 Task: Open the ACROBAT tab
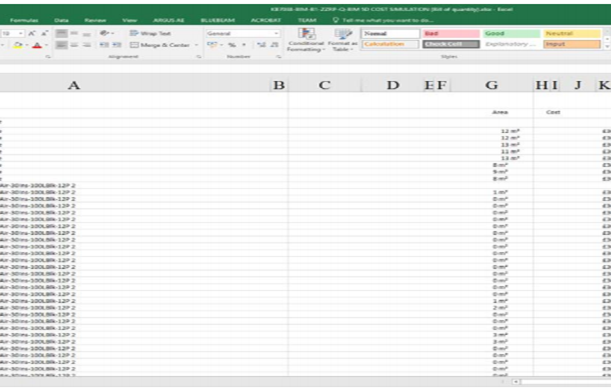tap(266, 20)
